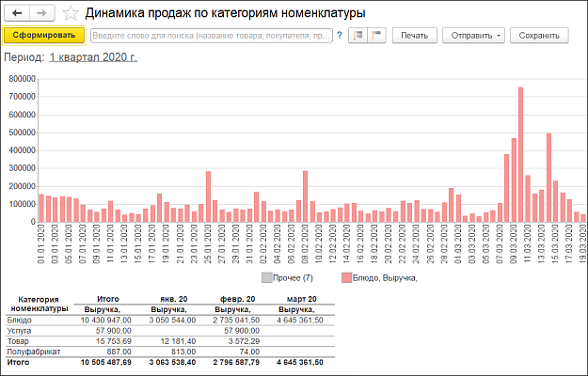
Task: Click the search magnifier icon in search field
Action: (x=338, y=36)
